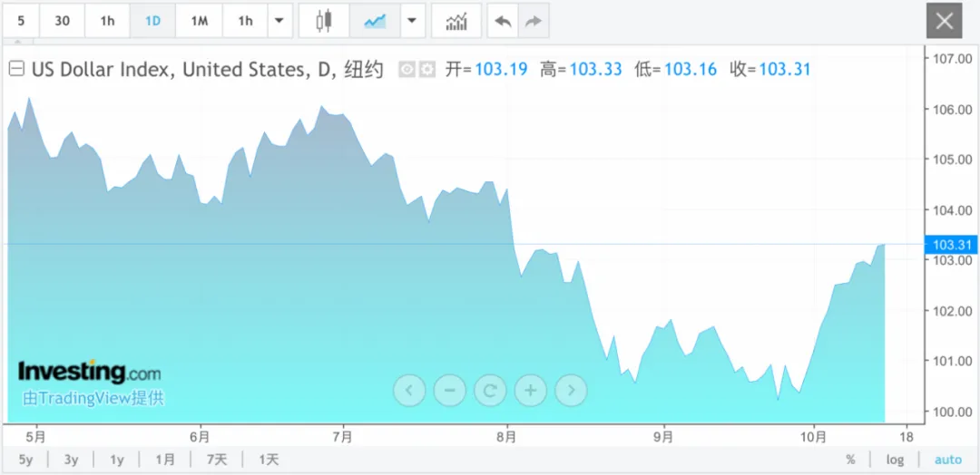This screenshot has height=475, width=980.
Task: Select the 1M interval
Action: pos(199,21)
